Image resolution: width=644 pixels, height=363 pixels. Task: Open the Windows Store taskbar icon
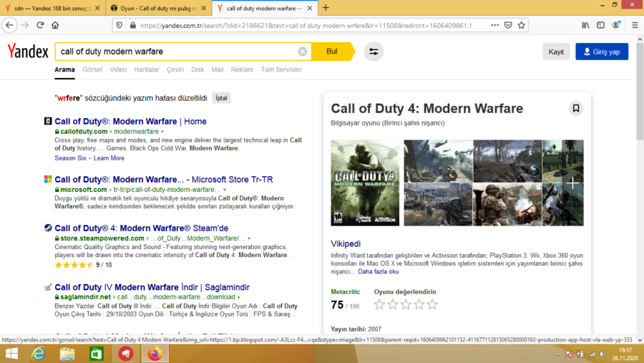coord(97,354)
